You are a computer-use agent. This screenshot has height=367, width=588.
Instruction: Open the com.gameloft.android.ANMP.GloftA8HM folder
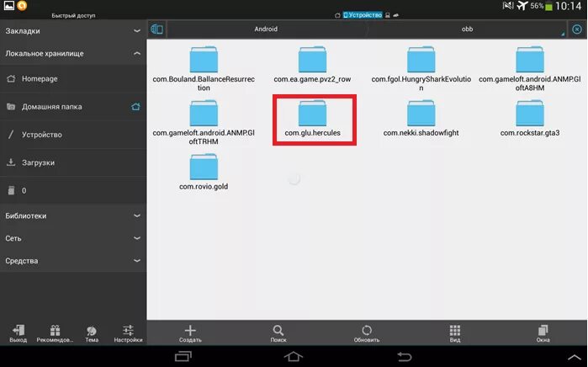click(529, 68)
